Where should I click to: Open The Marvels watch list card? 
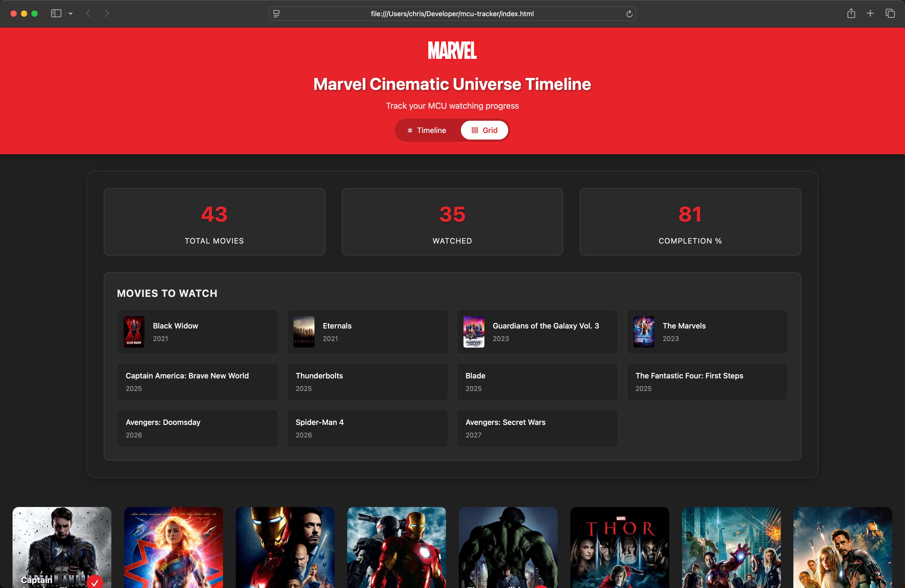[707, 332]
